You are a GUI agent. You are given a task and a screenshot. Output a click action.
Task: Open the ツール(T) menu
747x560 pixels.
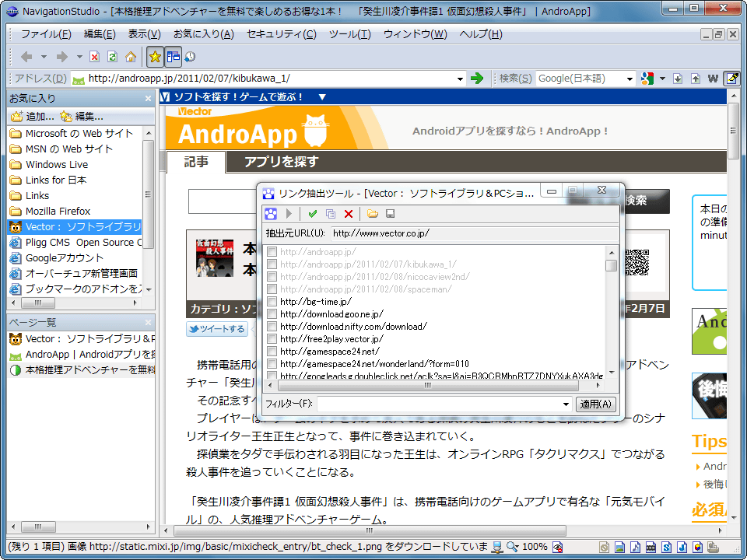pyautogui.click(x=349, y=34)
